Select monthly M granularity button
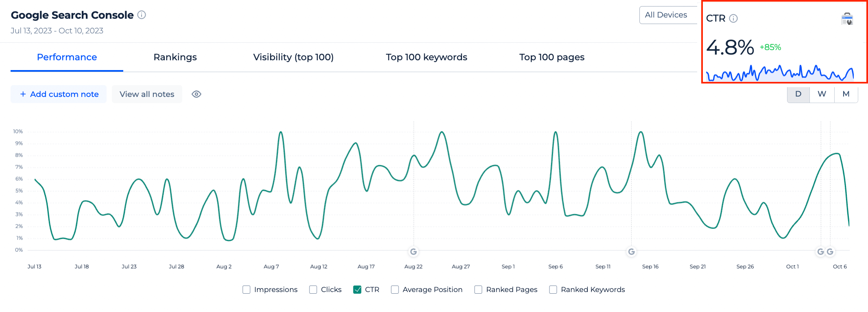The width and height of the screenshot is (868, 312). pyautogui.click(x=846, y=94)
